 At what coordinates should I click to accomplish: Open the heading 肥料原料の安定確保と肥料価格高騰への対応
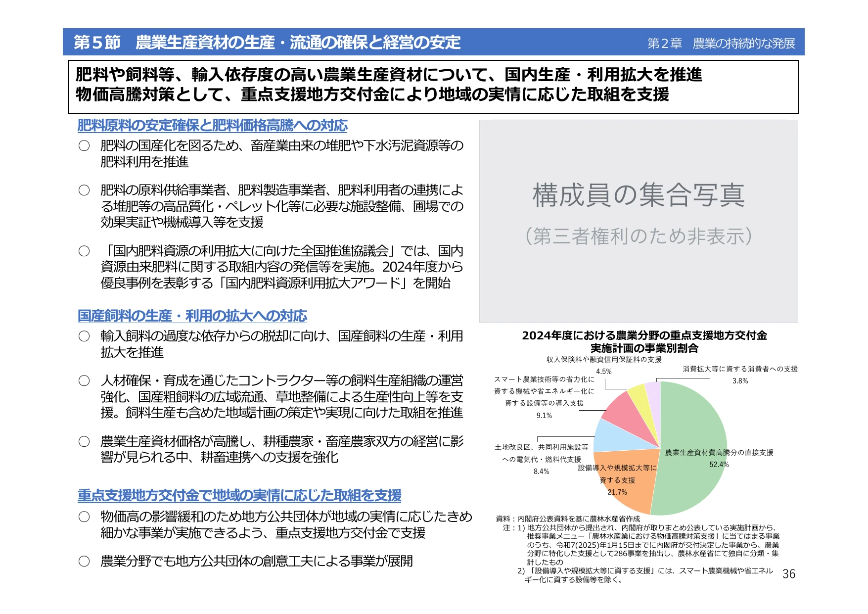[x=213, y=126]
